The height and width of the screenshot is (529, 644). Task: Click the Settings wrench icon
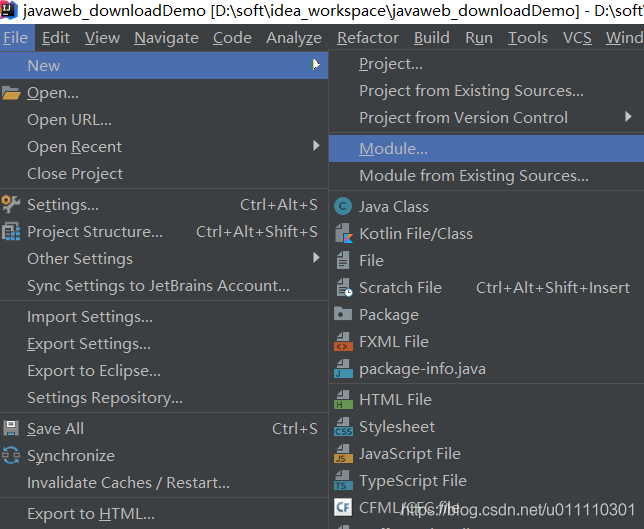11,204
